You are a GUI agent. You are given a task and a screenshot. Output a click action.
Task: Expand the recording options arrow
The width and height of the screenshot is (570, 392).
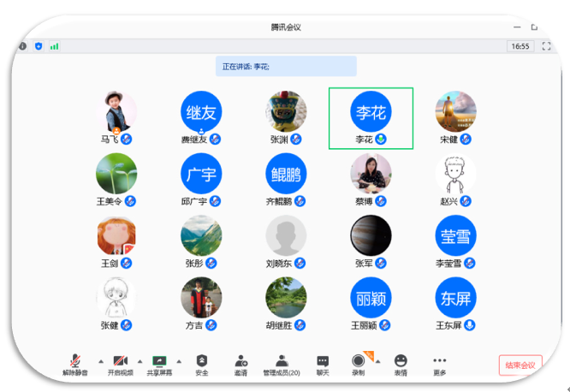378,361
